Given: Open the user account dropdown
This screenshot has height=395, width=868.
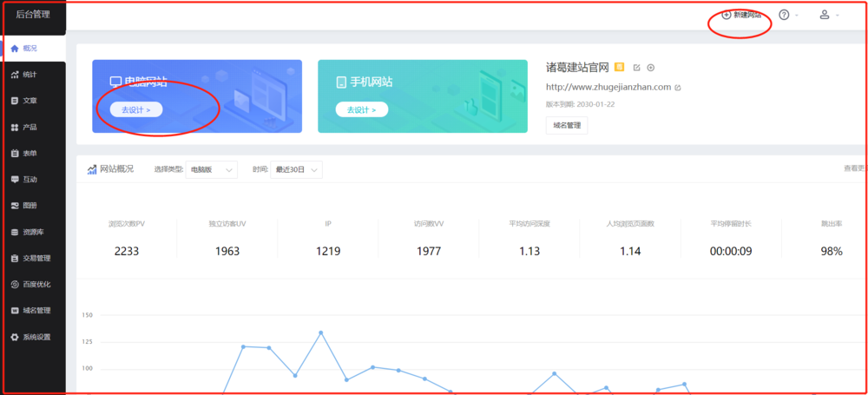Looking at the screenshot, I should [829, 16].
